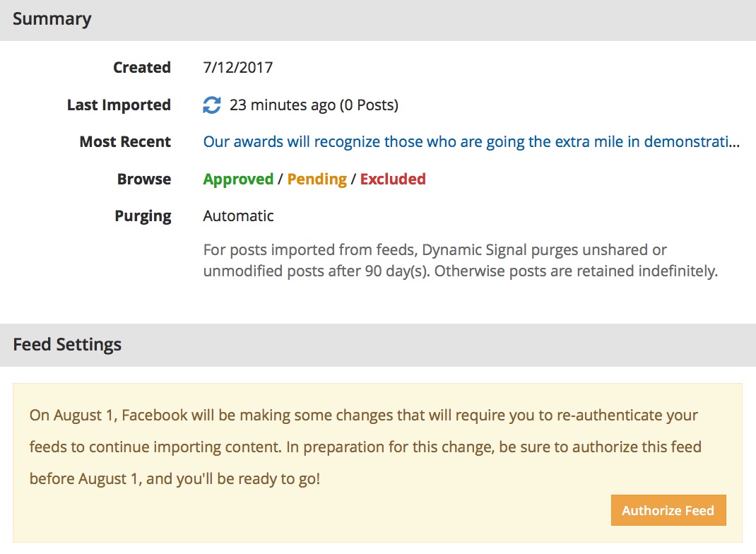Click the 7/12/2017 creation date

(x=237, y=67)
